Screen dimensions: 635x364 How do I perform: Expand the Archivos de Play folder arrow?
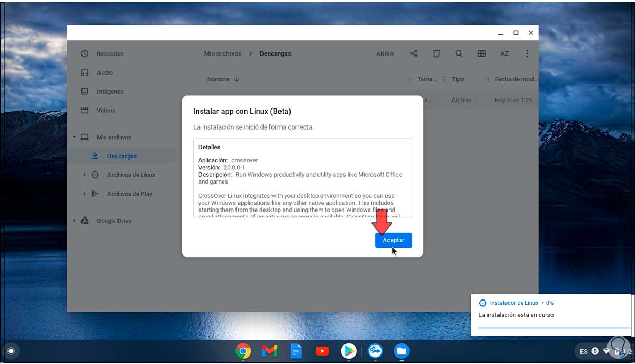(x=84, y=194)
